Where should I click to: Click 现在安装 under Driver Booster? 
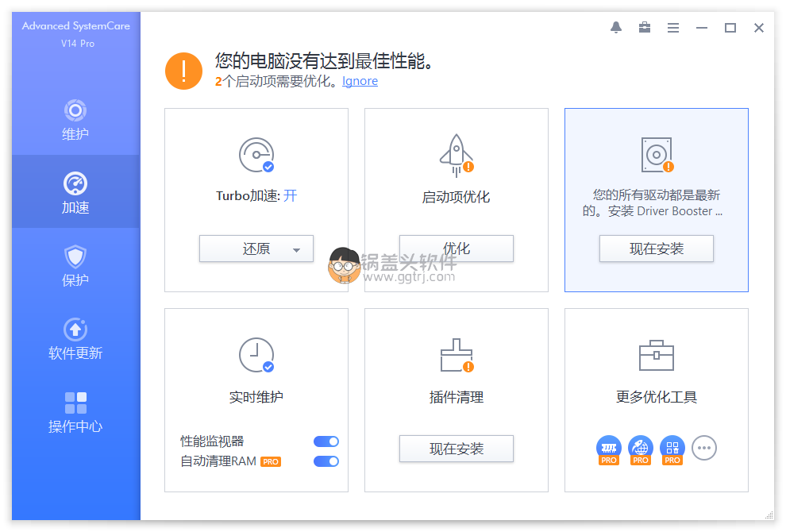pyautogui.click(x=657, y=249)
